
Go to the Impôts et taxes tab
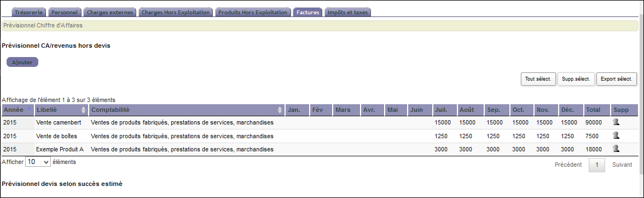347,13
